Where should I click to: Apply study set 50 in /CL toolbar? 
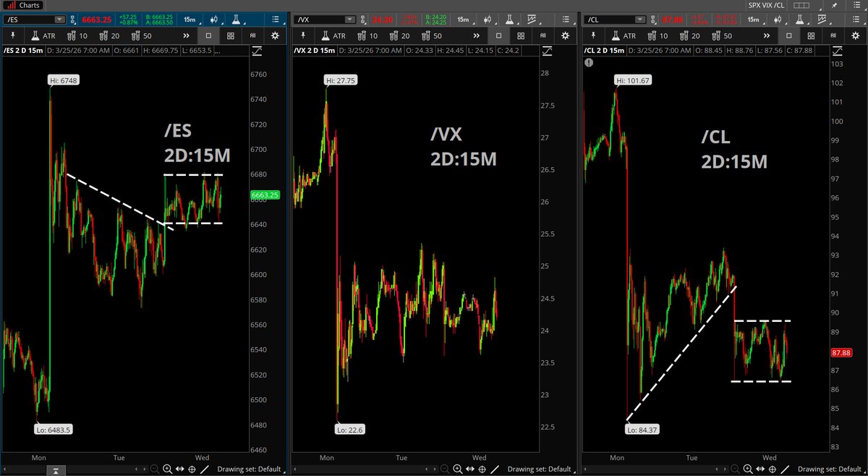[x=722, y=35]
